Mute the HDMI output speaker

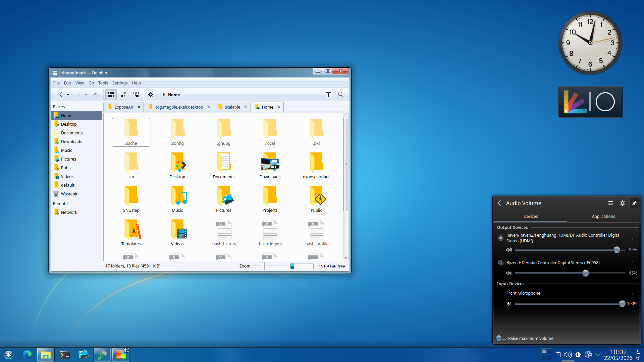(509, 250)
